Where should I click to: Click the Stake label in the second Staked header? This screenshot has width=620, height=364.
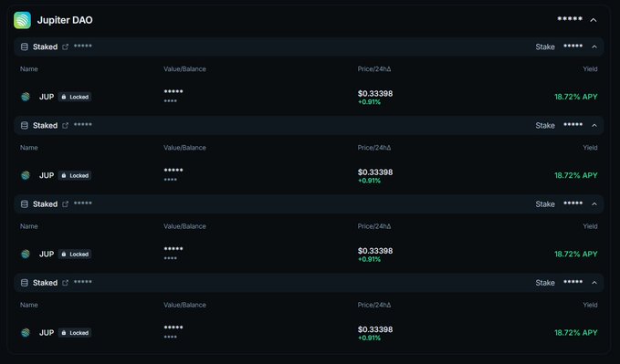point(545,125)
